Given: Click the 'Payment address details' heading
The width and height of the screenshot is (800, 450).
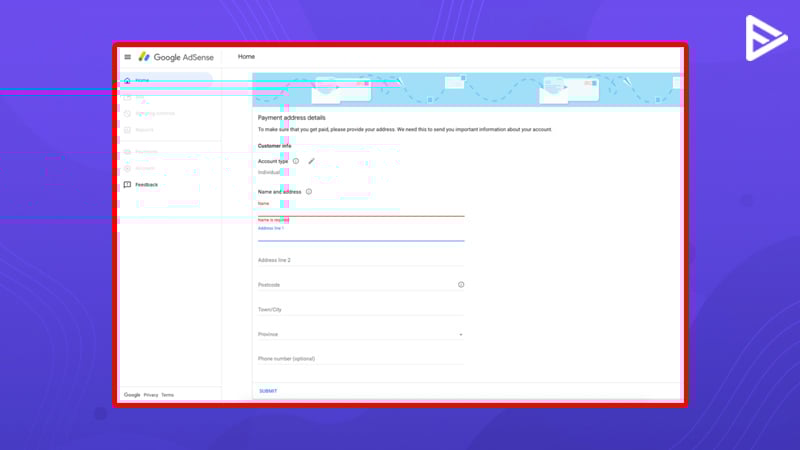Looking at the screenshot, I should pyautogui.click(x=291, y=118).
